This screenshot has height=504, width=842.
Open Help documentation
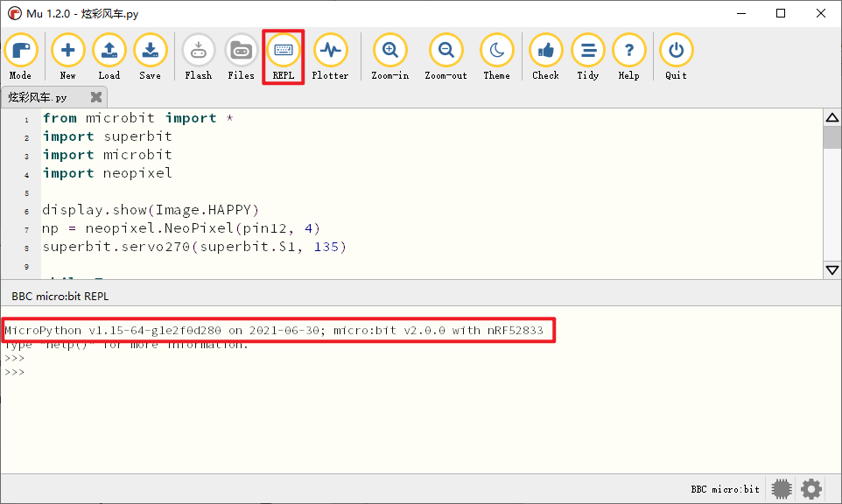click(x=628, y=56)
